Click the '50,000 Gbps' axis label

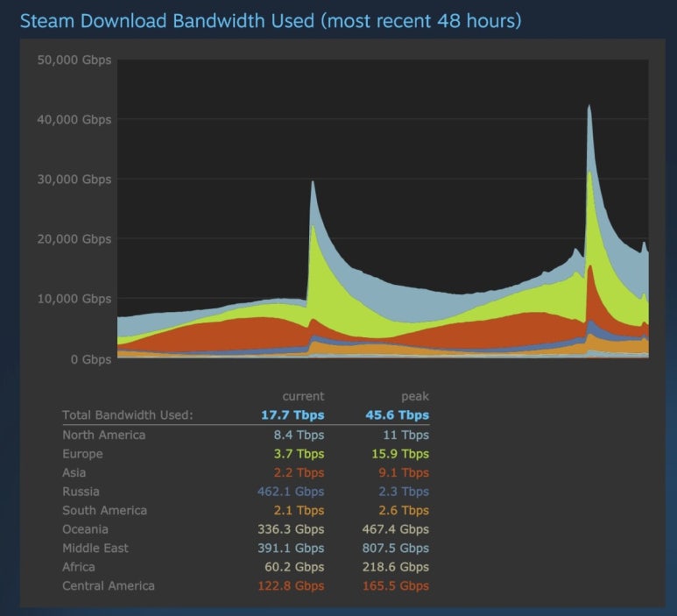[x=74, y=60]
